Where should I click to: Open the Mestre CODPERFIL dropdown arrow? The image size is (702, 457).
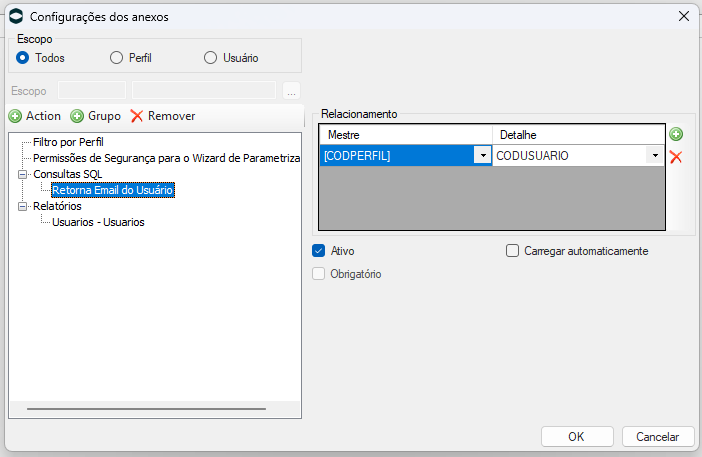483,155
